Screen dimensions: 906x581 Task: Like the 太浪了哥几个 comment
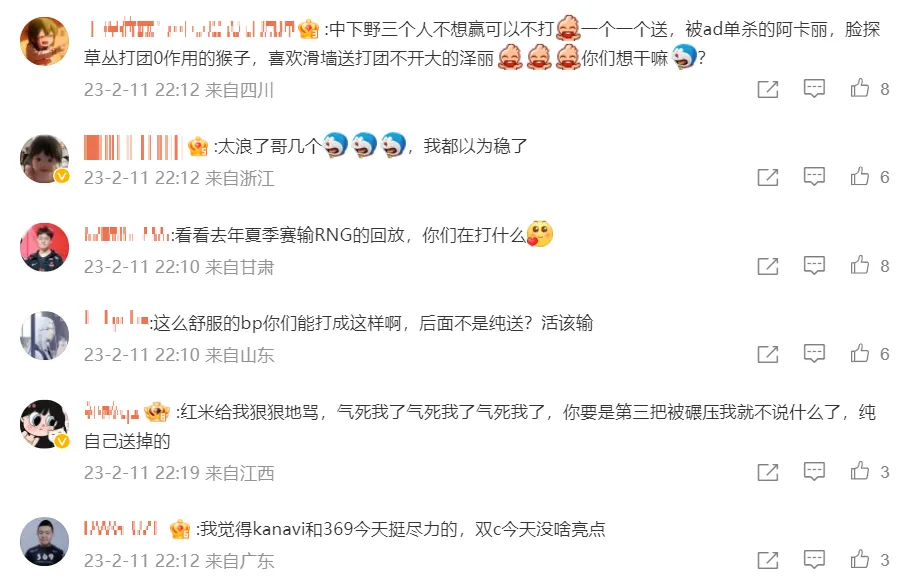(x=859, y=176)
